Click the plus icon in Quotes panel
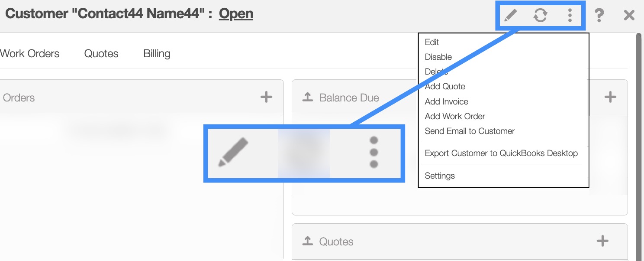This screenshot has height=261, width=644. coord(602,241)
